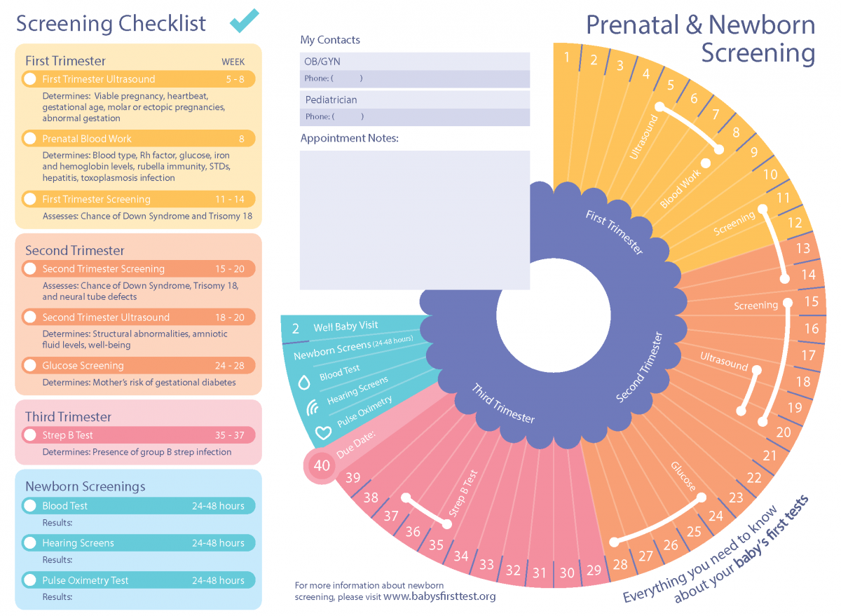The width and height of the screenshot is (841, 616).
Task: Check the Hearing Screens checklist circle
Action: coord(30,543)
